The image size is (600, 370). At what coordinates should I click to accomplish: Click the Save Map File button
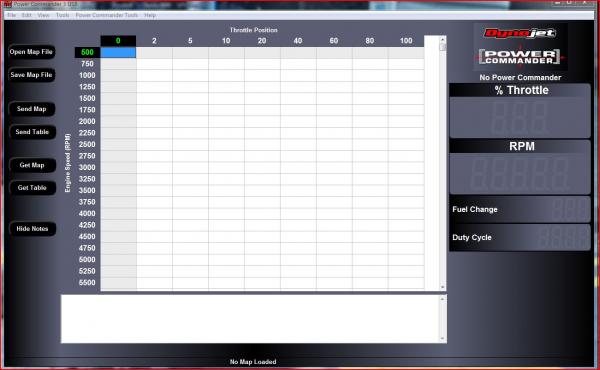click(x=31, y=75)
